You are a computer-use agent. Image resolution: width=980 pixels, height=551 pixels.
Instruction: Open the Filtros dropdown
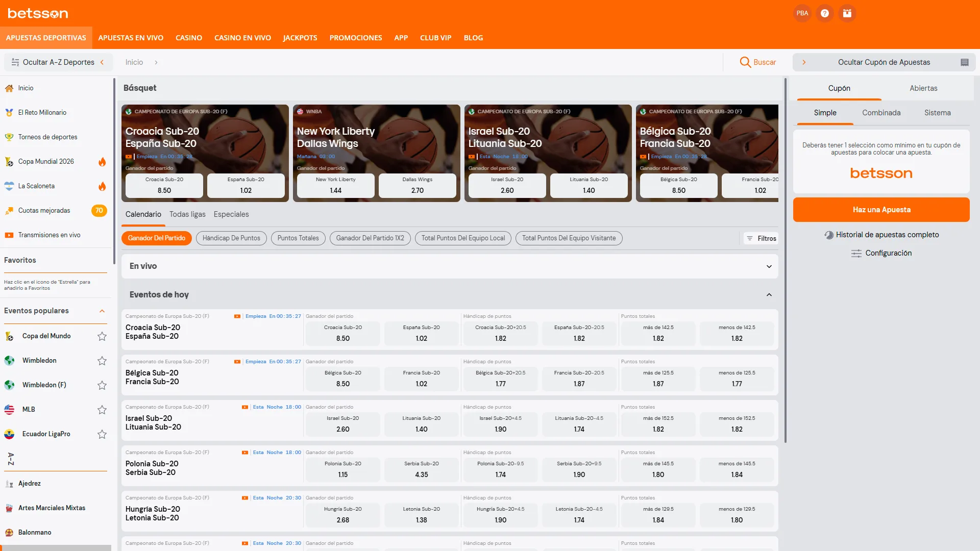click(761, 238)
